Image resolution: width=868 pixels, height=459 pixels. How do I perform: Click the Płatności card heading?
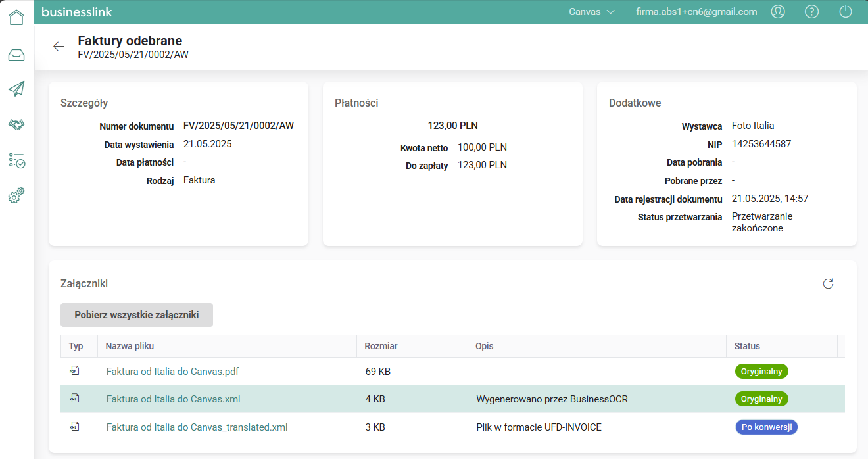[x=356, y=103]
